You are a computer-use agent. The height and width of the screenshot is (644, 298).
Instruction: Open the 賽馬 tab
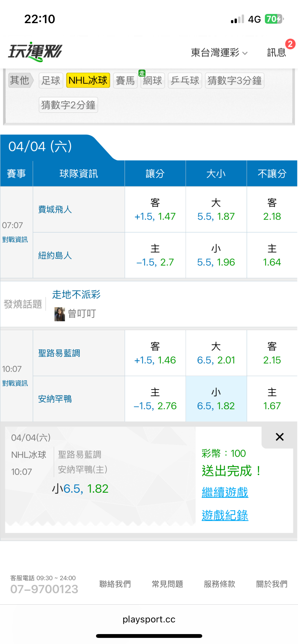click(x=125, y=80)
